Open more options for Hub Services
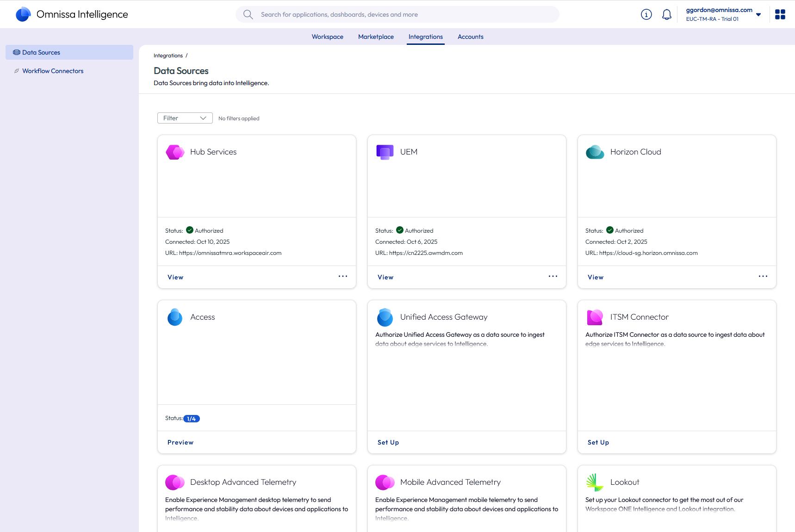 pos(342,277)
